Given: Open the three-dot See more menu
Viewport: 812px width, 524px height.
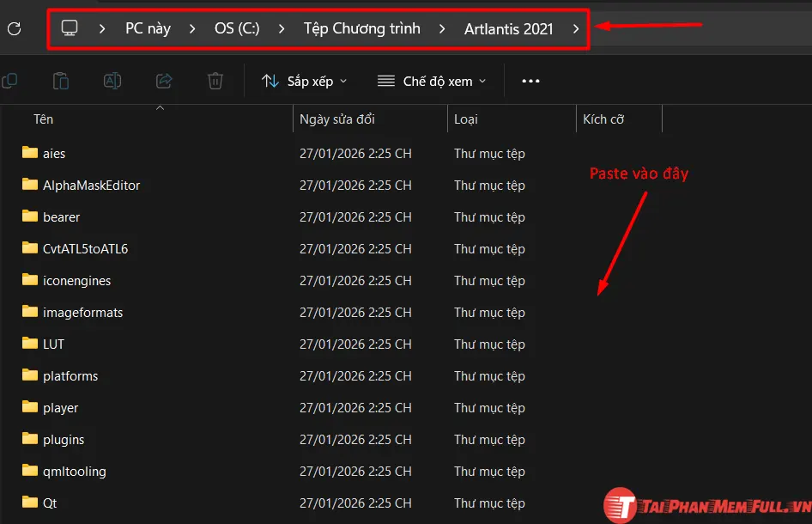Looking at the screenshot, I should (530, 81).
